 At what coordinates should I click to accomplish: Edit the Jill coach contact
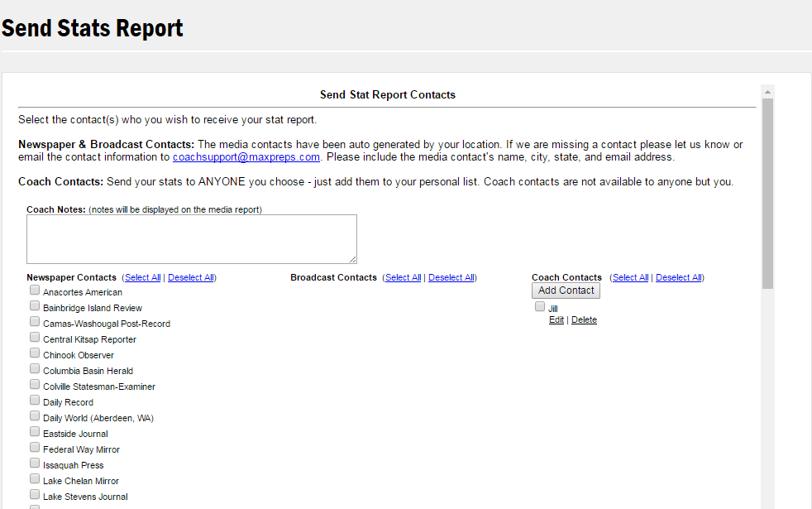tap(556, 320)
